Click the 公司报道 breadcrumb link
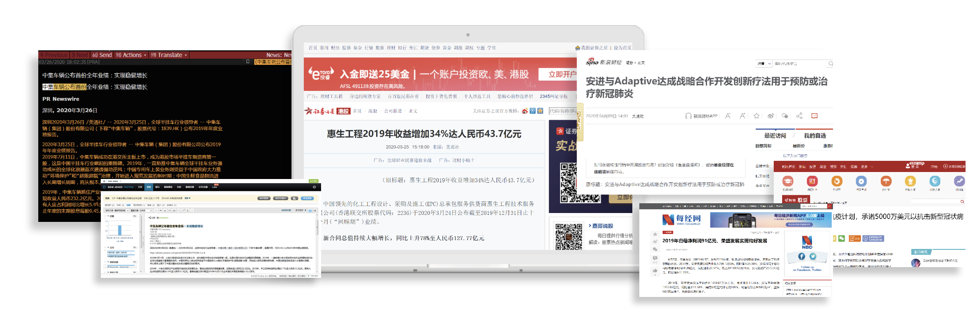 click(393, 111)
